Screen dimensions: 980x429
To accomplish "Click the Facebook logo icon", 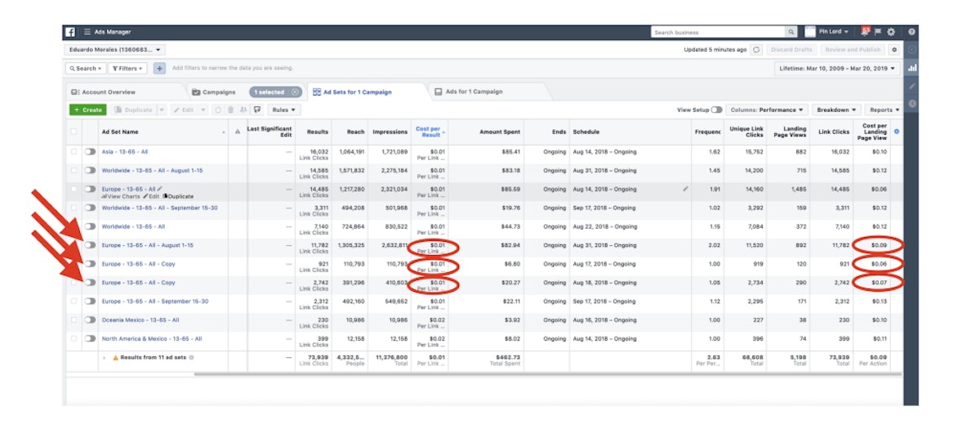I will tap(70, 32).
